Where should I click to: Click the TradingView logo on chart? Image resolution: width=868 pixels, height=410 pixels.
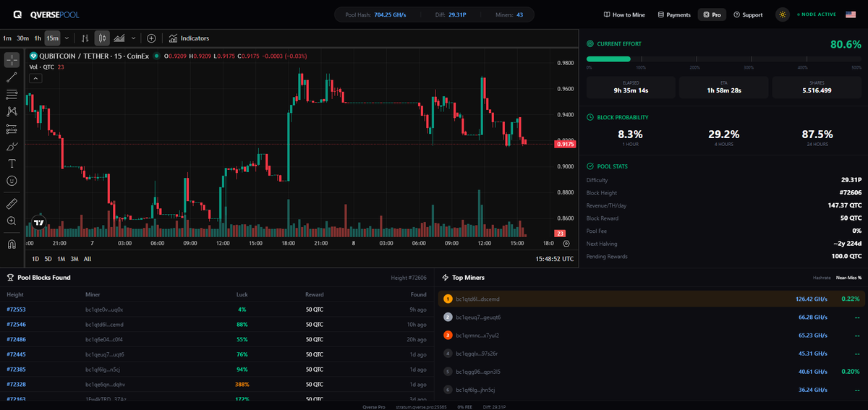[39, 223]
